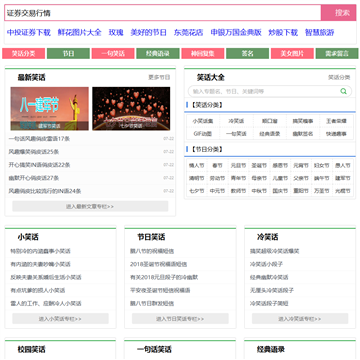The height and width of the screenshot is (360, 360).
Task: Open the 玫瑰 suggestion link
Action: coord(116,32)
